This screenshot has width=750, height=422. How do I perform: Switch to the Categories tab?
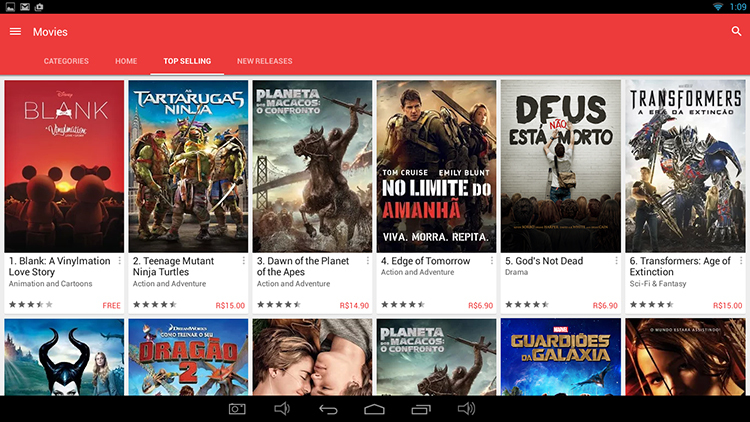click(x=66, y=61)
